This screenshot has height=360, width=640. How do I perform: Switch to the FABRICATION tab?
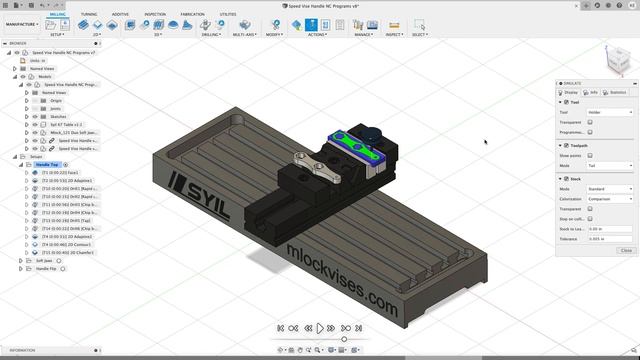tap(192, 14)
